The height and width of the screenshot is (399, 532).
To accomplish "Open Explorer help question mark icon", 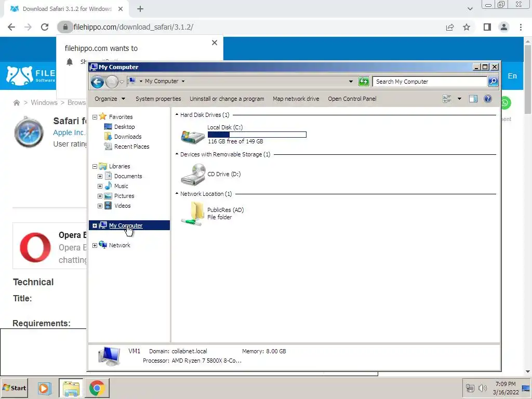I will pyautogui.click(x=487, y=99).
